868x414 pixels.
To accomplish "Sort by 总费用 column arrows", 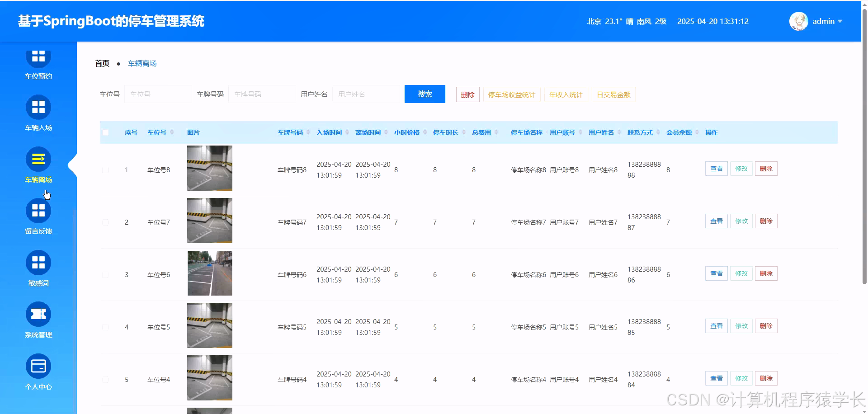I will click(x=496, y=132).
